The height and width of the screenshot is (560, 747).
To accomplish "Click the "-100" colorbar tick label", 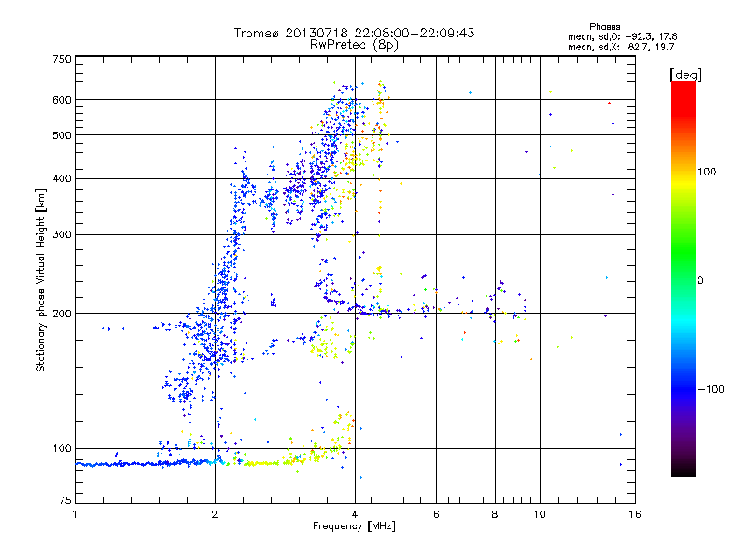I will (711, 389).
